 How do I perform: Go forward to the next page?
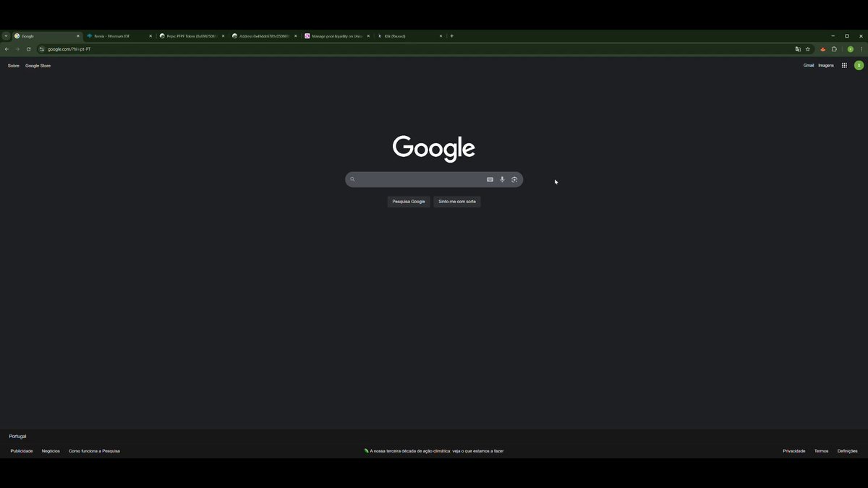tap(17, 49)
